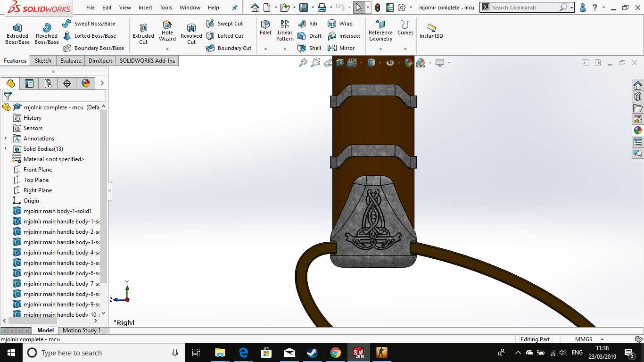Image resolution: width=644 pixels, height=362 pixels.
Task: Show the SOLIDWORKS Forum task pane tab
Action: pos(638,153)
